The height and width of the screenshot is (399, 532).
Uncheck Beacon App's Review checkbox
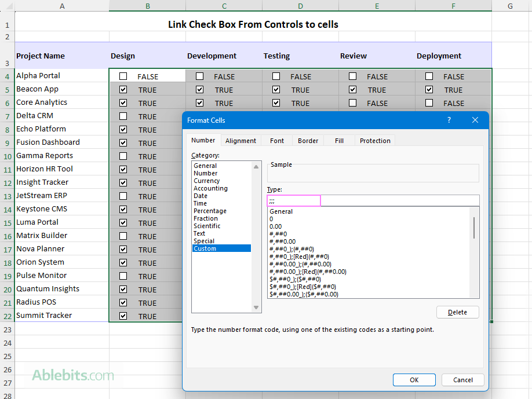352,89
